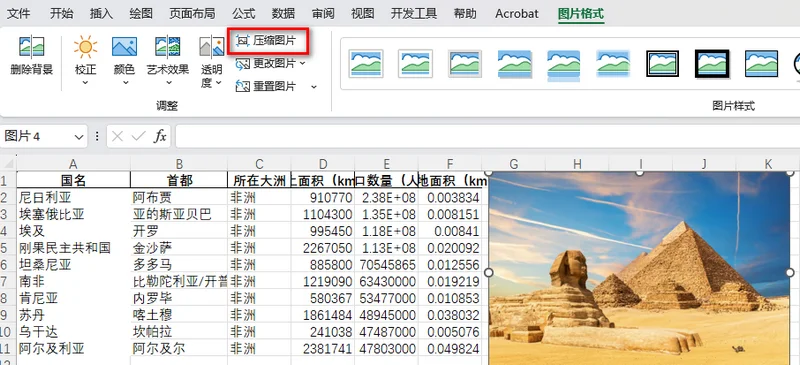Expand the Color (颜色) dropdown chevron
800x365 pixels.
click(125, 82)
